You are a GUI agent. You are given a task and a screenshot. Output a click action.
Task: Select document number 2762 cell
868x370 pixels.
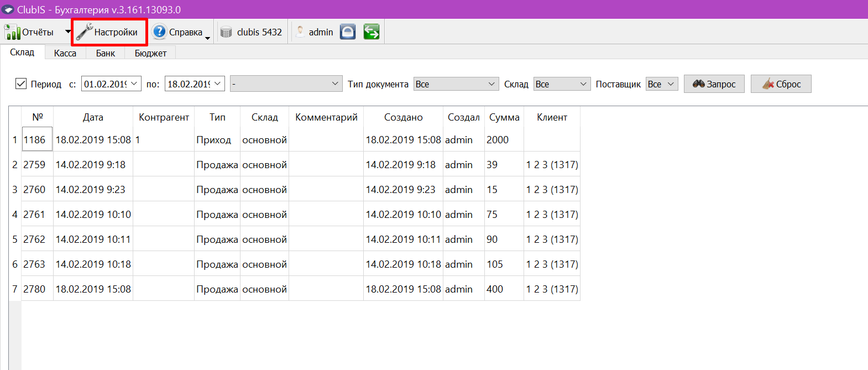(37, 239)
